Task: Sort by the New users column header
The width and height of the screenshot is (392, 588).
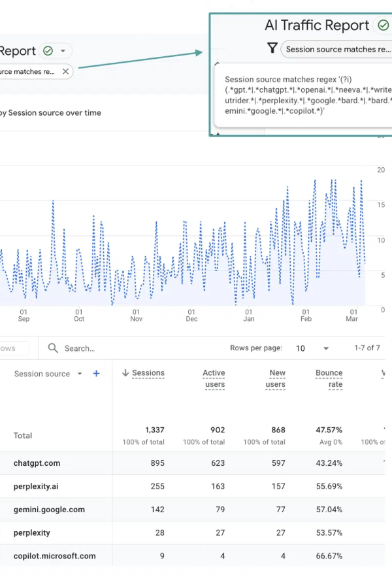Action: pos(276,378)
